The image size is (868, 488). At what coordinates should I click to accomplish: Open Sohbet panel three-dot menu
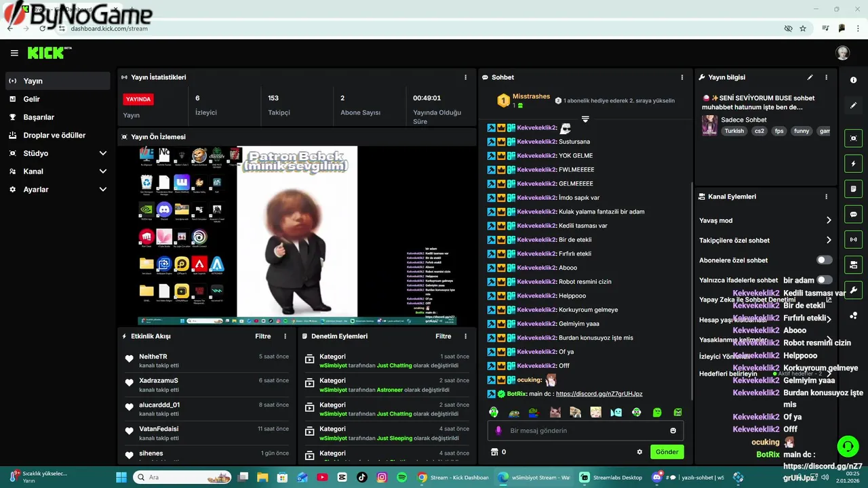[682, 77]
